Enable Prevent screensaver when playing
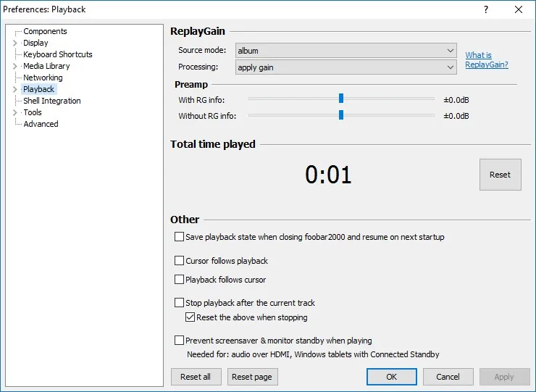The width and height of the screenshot is (536, 392). click(x=179, y=341)
